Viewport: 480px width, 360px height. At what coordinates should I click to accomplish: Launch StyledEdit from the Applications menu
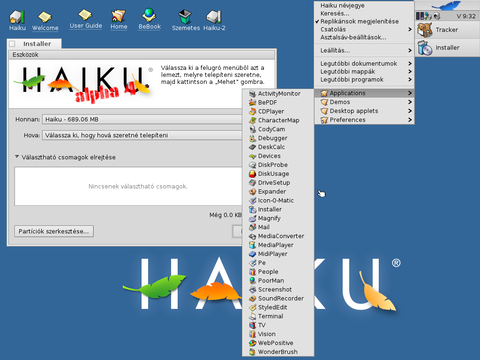(x=278, y=307)
